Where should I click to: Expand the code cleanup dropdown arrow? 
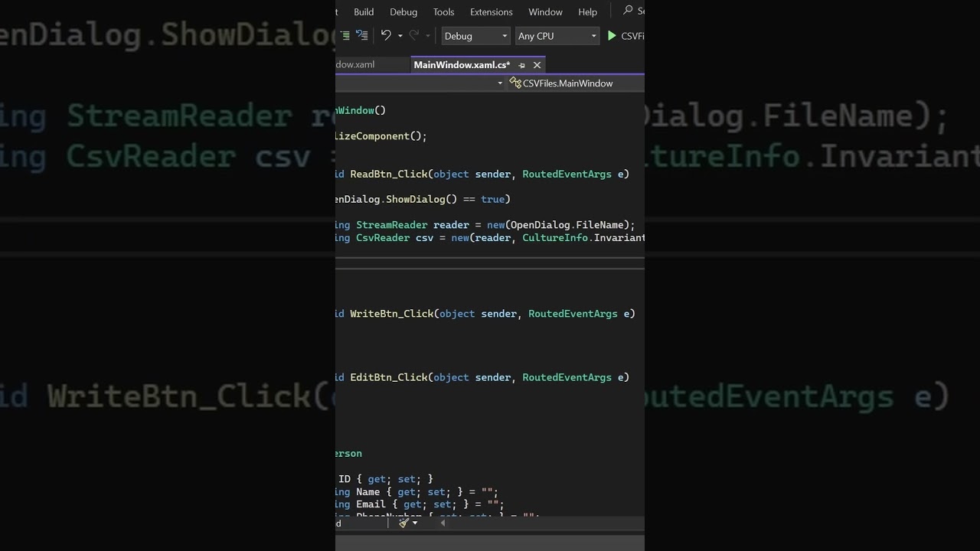(x=415, y=523)
